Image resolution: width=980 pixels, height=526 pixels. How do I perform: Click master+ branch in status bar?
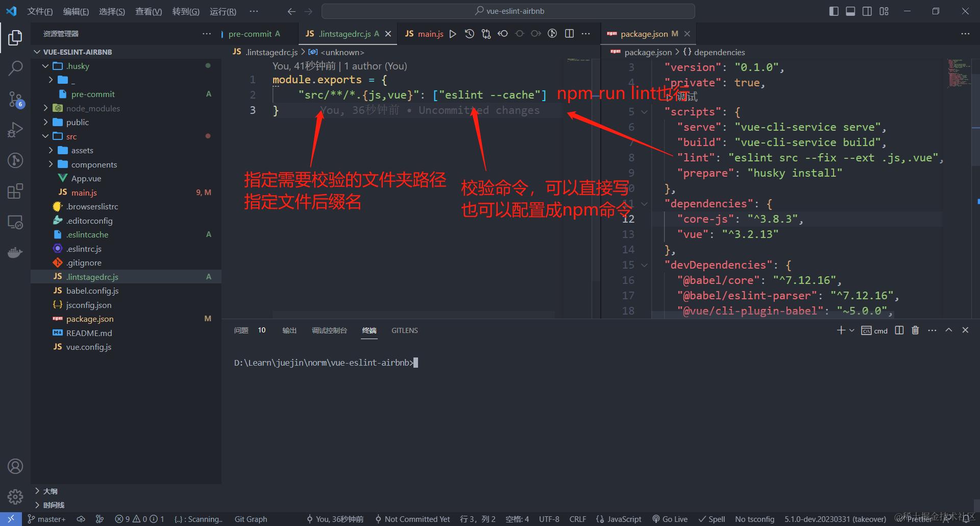(x=46, y=519)
